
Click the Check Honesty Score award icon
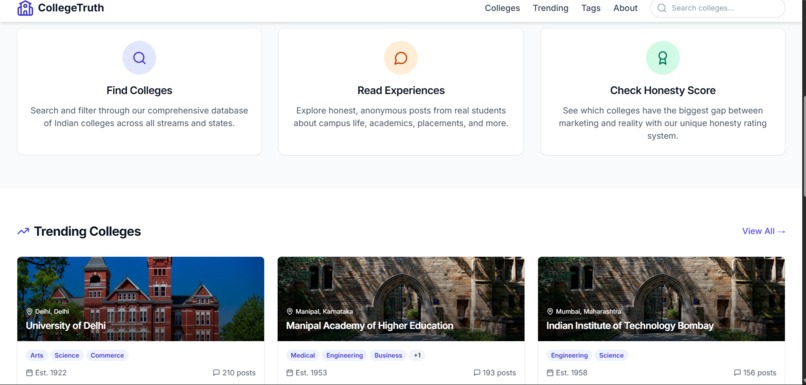point(663,58)
